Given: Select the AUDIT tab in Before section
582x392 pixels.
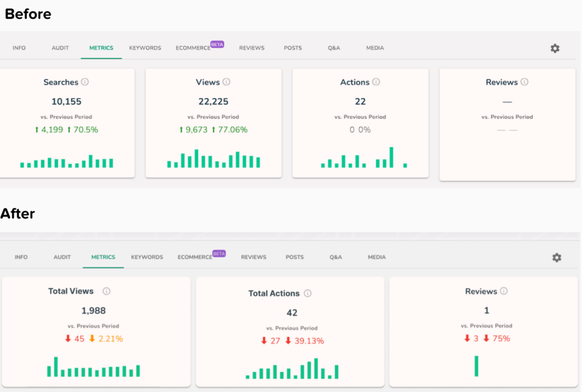Looking at the screenshot, I should pos(60,48).
